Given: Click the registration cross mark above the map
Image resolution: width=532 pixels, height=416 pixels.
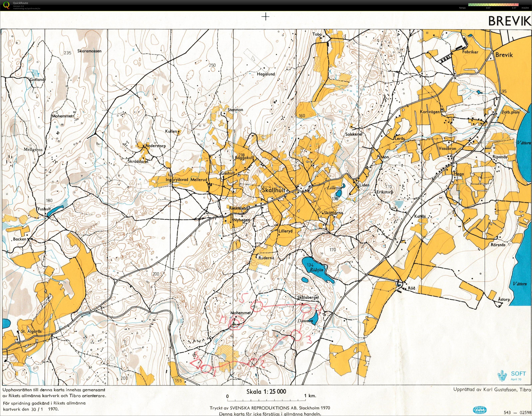Looking at the screenshot, I should click(266, 17).
